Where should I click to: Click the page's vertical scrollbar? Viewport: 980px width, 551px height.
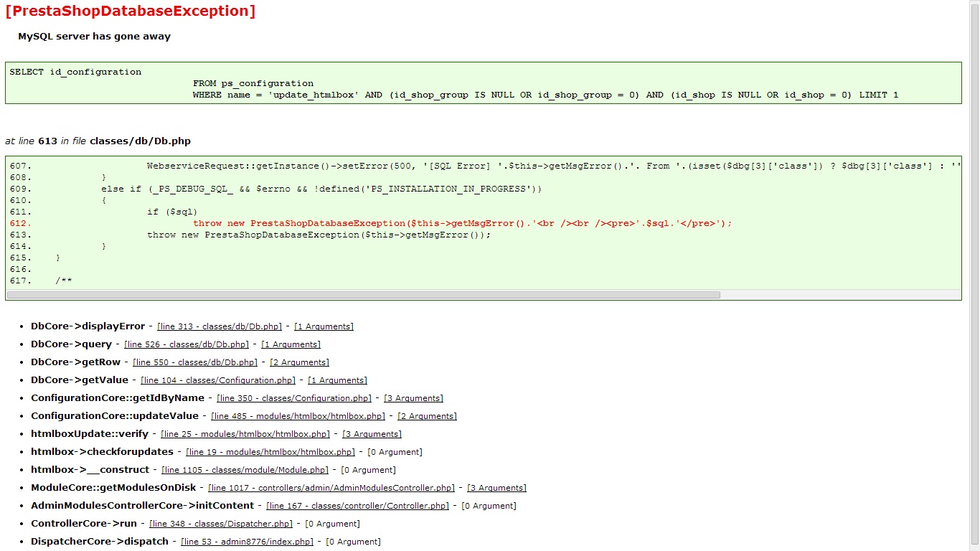coord(974,275)
